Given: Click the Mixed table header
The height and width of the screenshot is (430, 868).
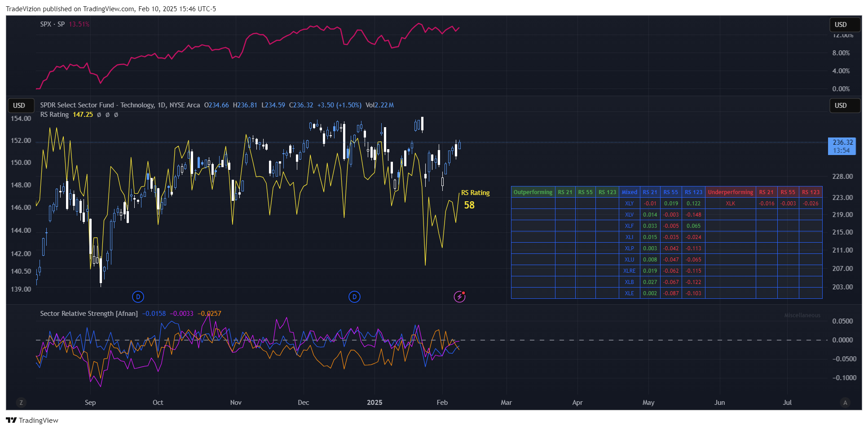Looking at the screenshot, I should click(630, 192).
